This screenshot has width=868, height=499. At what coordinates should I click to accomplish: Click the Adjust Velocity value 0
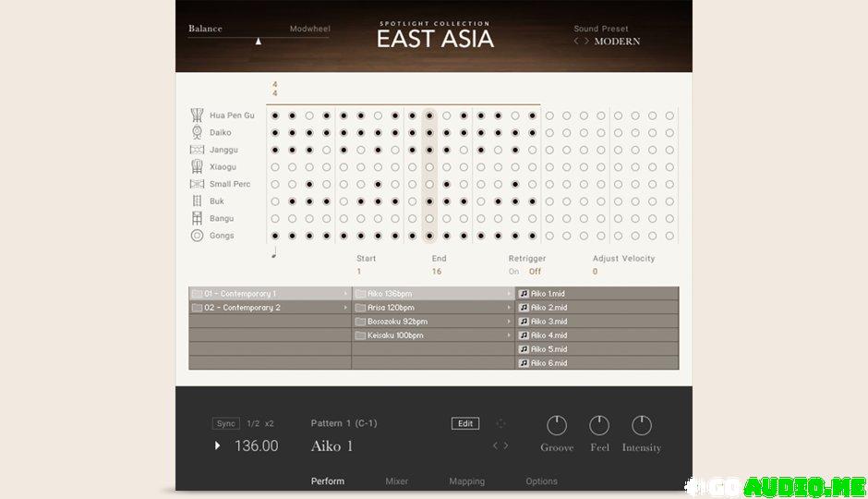[x=595, y=272]
